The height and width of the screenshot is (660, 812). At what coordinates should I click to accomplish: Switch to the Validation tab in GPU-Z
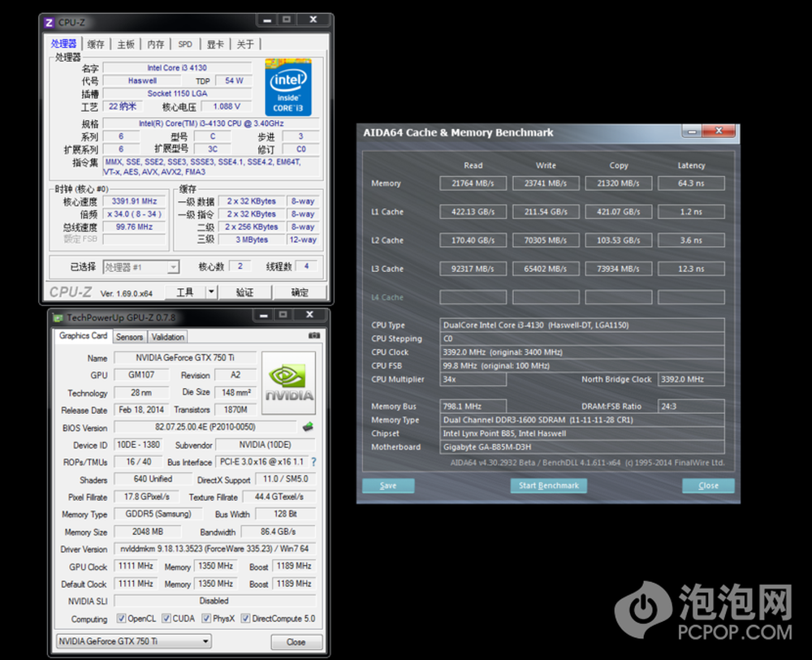(167, 337)
